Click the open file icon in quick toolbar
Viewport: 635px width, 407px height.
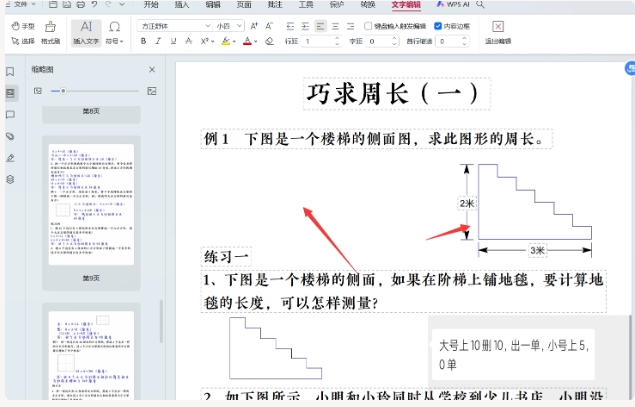(53, 4)
